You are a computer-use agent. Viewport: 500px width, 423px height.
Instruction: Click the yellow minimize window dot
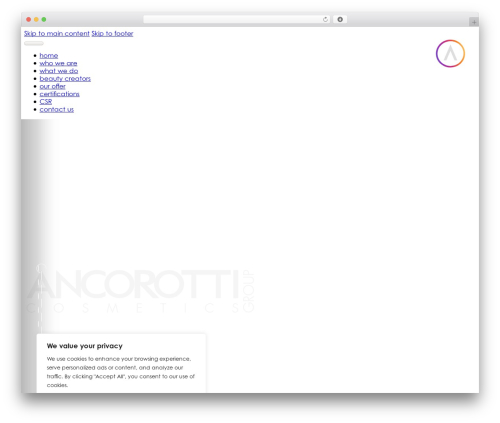36,19
